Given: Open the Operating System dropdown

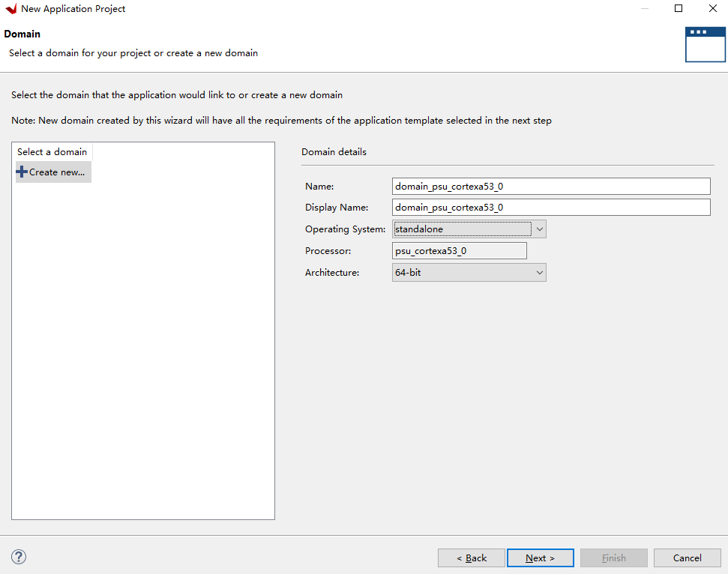Looking at the screenshot, I should pyautogui.click(x=469, y=229).
